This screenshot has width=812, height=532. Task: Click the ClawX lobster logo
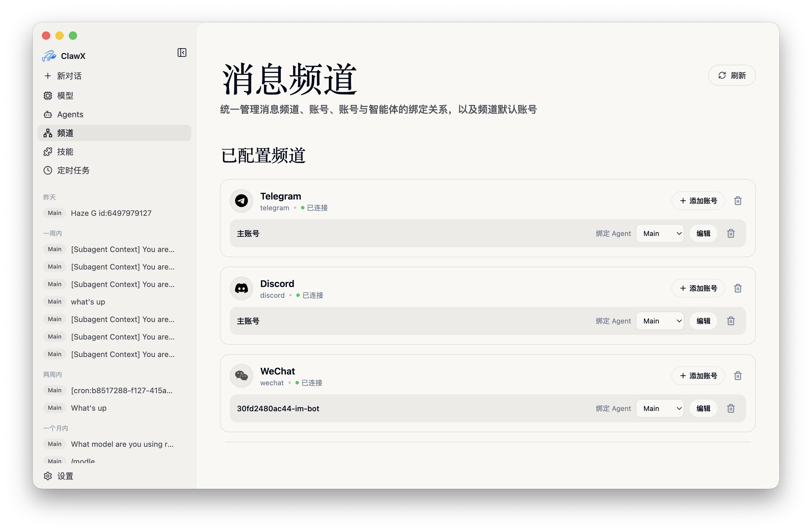[x=49, y=56]
